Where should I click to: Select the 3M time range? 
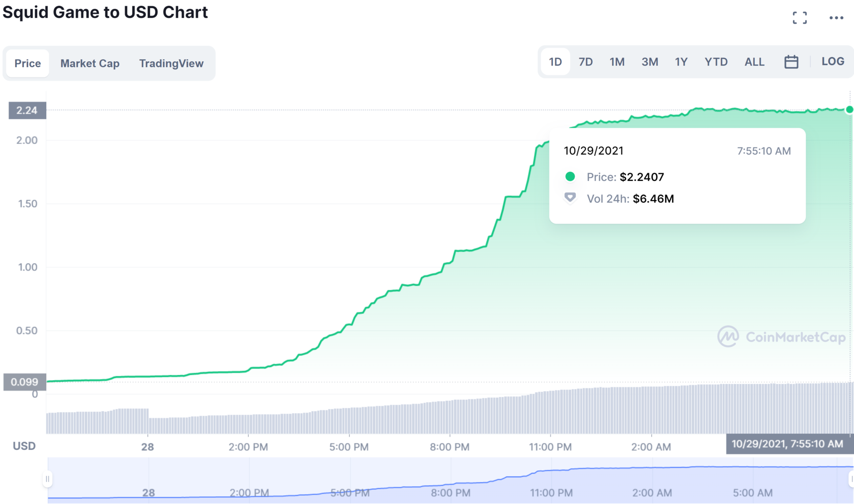coord(649,62)
